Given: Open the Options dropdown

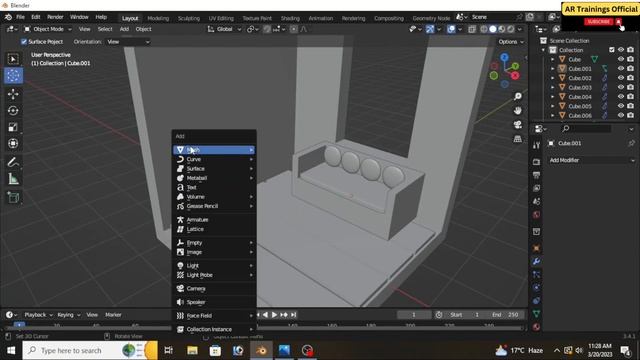Looking at the screenshot, I should 511,42.
